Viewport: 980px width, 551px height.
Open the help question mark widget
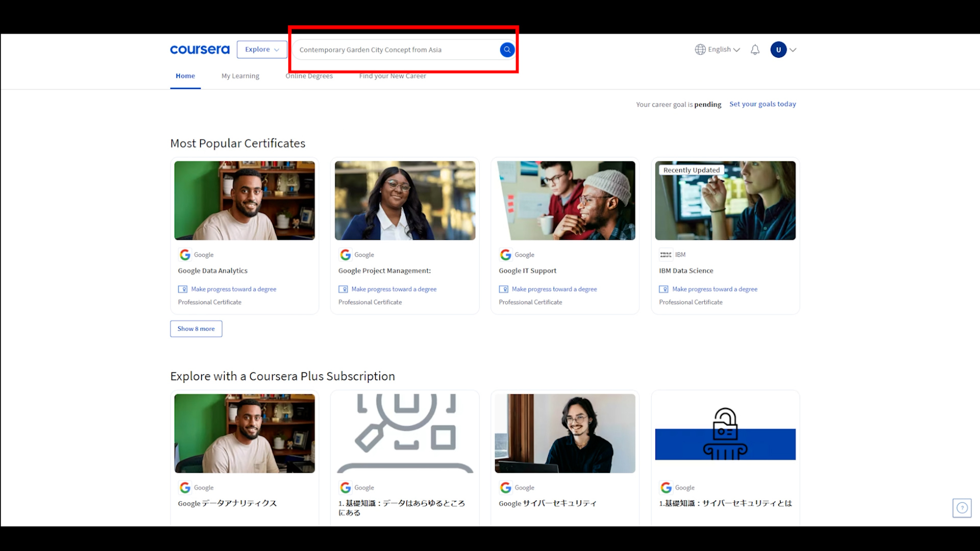pyautogui.click(x=962, y=508)
